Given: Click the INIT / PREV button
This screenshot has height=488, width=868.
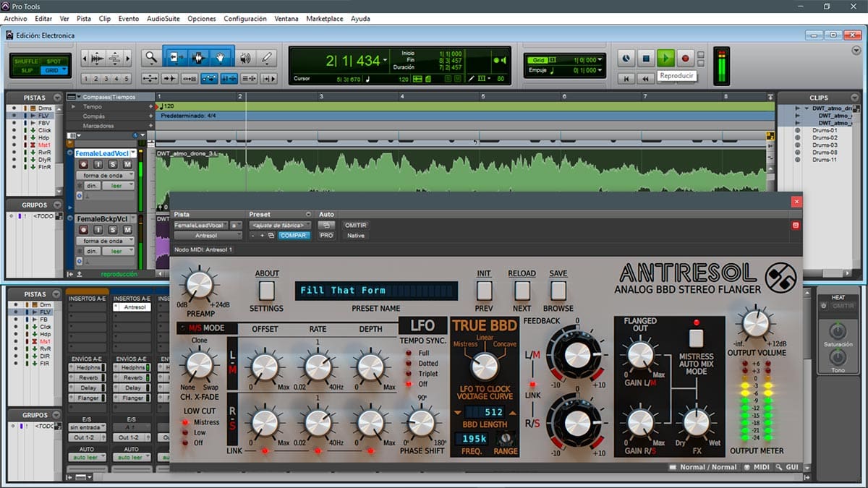Looking at the screenshot, I should pyautogui.click(x=484, y=291).
